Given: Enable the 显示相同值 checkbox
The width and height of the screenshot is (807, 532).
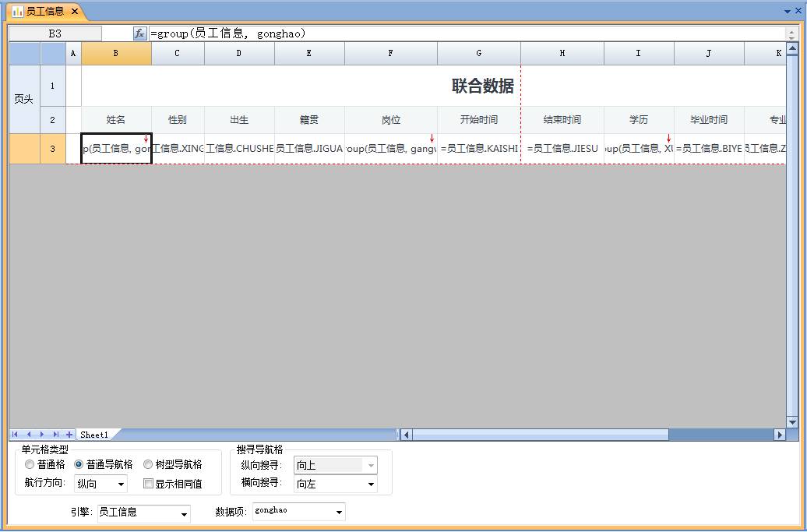Looking at the screenshot, I should point(148,484).
